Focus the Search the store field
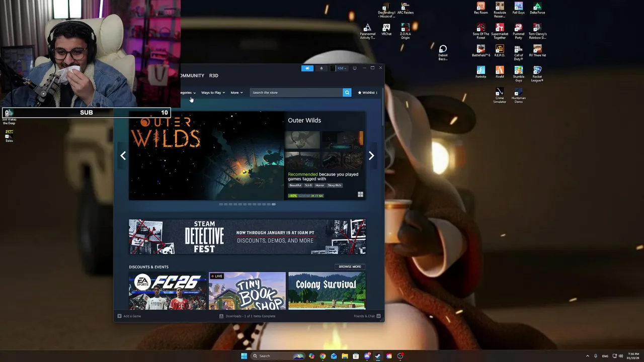 [x=296, y=93]
